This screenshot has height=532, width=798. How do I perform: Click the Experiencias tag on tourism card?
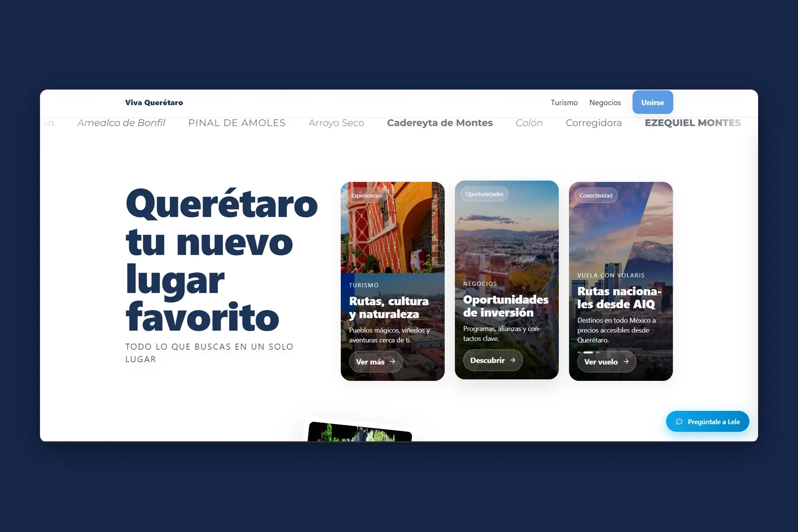(x=367, y=196)
